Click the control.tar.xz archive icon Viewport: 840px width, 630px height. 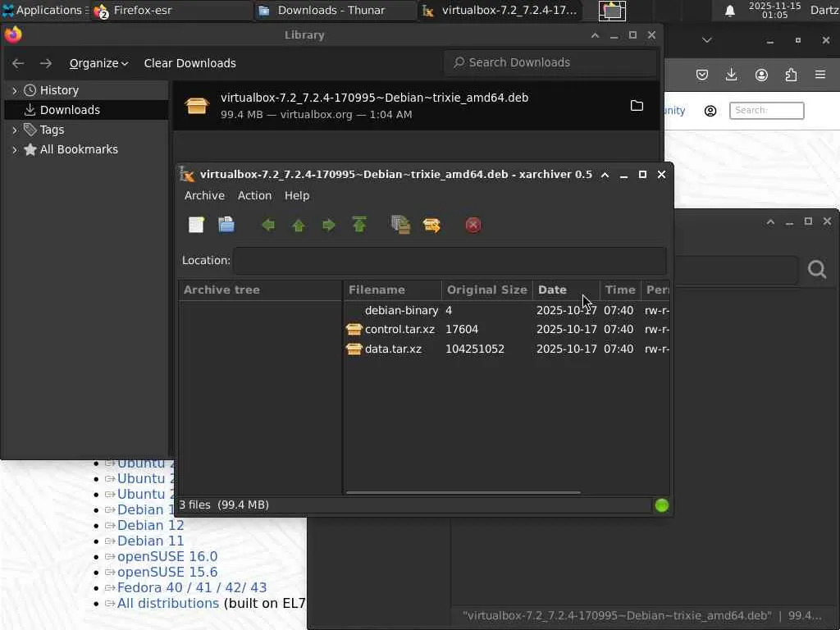click(x=354, y=330)
